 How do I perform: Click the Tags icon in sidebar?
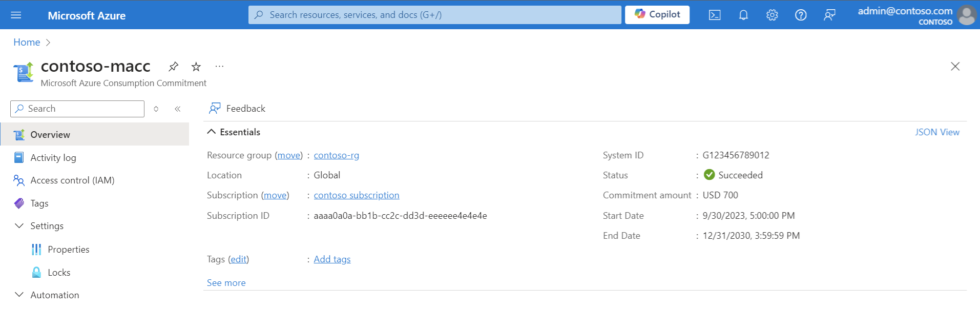tap(19, 203)
